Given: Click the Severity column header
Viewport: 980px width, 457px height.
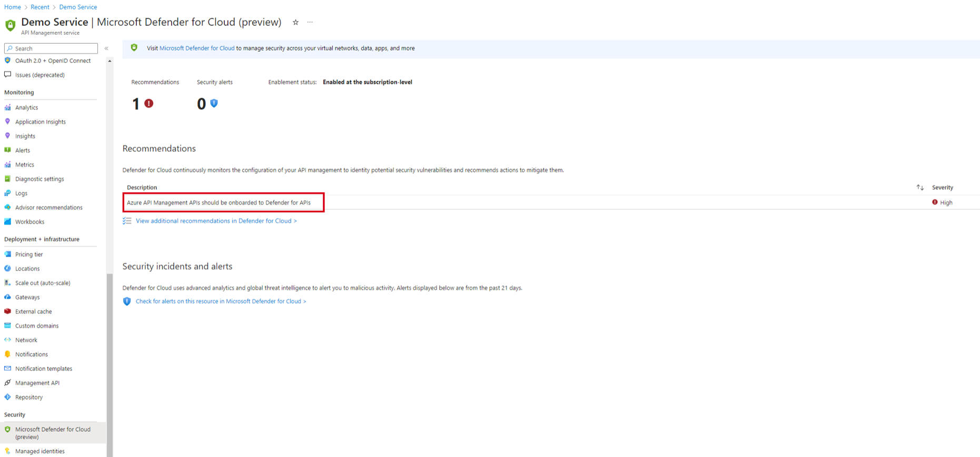Looking at the screenshot, I should pyautogui.click(x=943, y=187).
